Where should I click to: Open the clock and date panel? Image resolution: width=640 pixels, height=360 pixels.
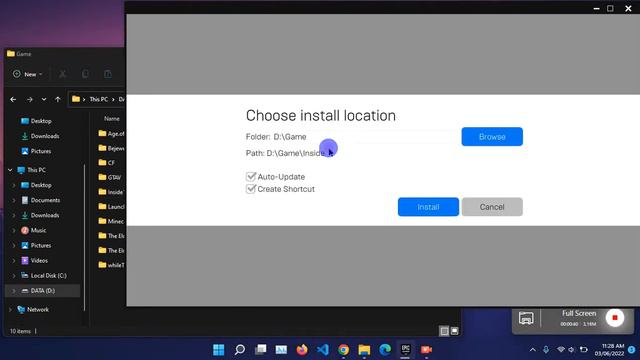click(x=609, y=350)
